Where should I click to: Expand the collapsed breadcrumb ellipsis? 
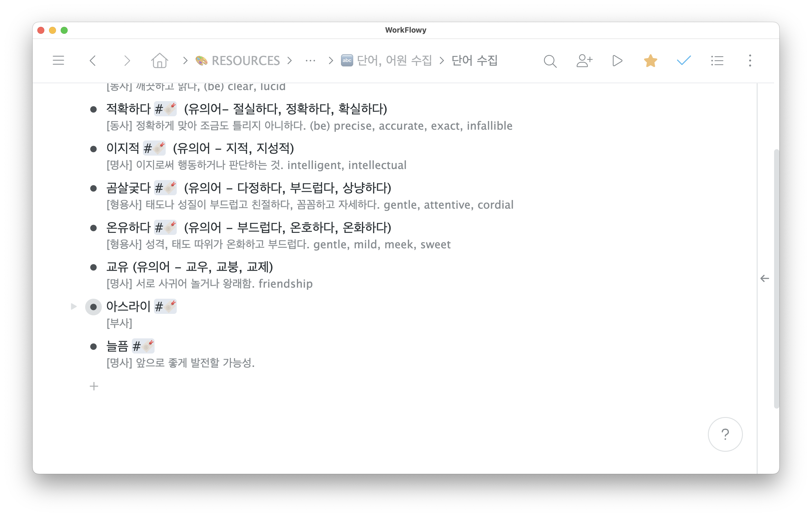[310, 61]
